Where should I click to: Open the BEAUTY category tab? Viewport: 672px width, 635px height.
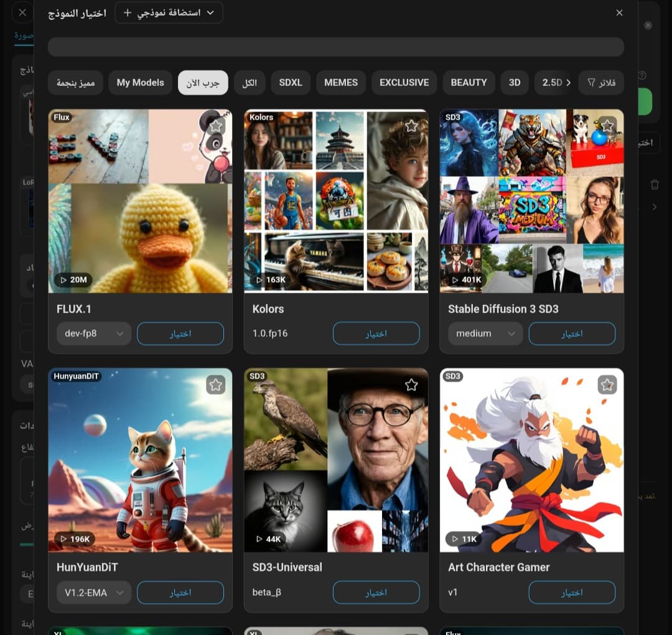point(469,82)
